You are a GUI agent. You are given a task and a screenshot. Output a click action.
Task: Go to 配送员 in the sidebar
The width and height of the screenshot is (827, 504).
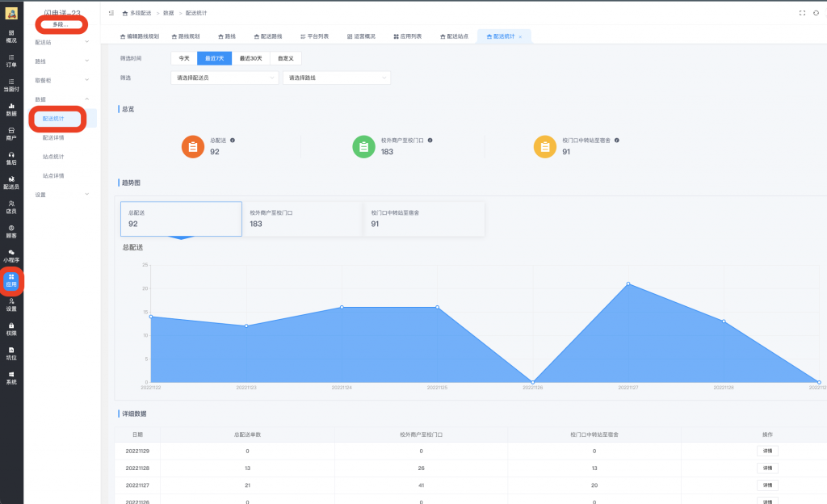pyautogui.click(x=11, y=182)
